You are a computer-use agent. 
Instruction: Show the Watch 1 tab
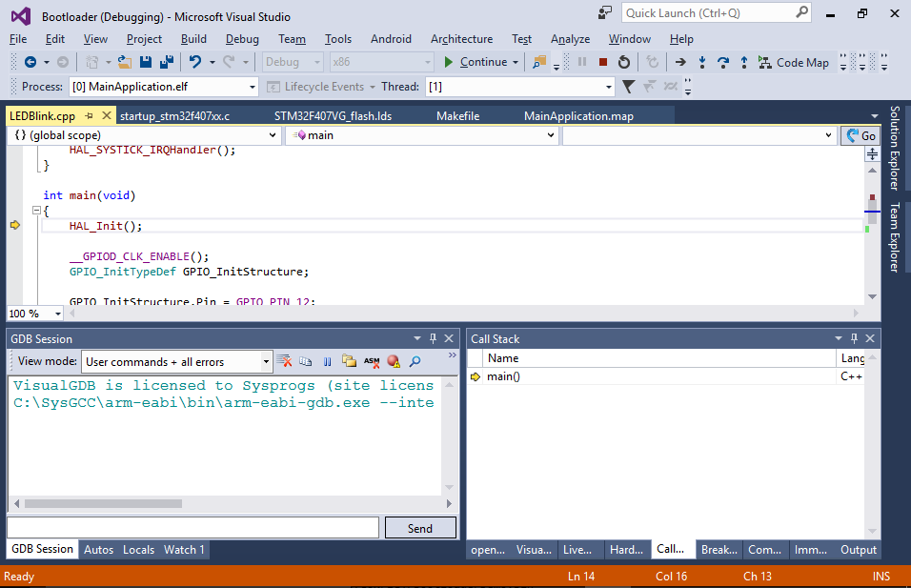coord(184,550)
